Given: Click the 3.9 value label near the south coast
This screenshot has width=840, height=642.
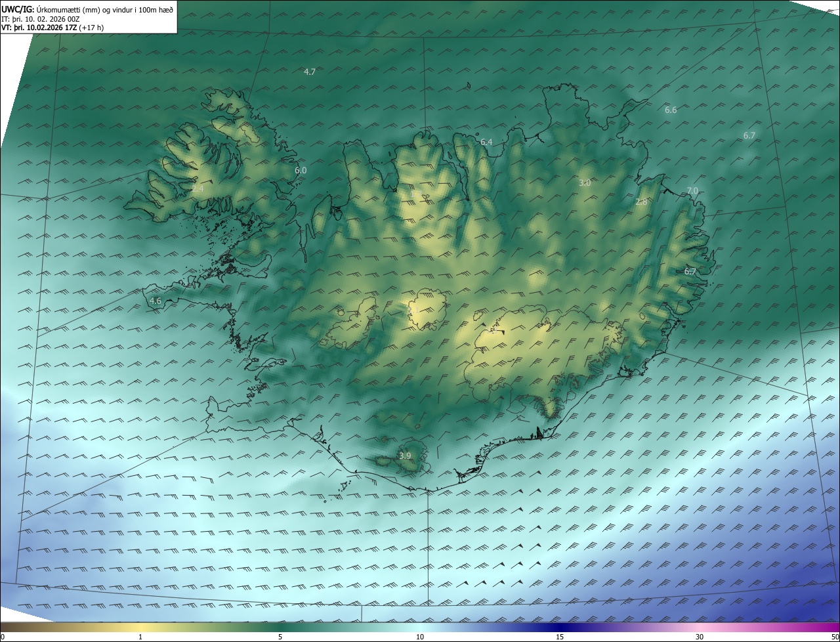Looking at the screenshot, I should point(405,456).
